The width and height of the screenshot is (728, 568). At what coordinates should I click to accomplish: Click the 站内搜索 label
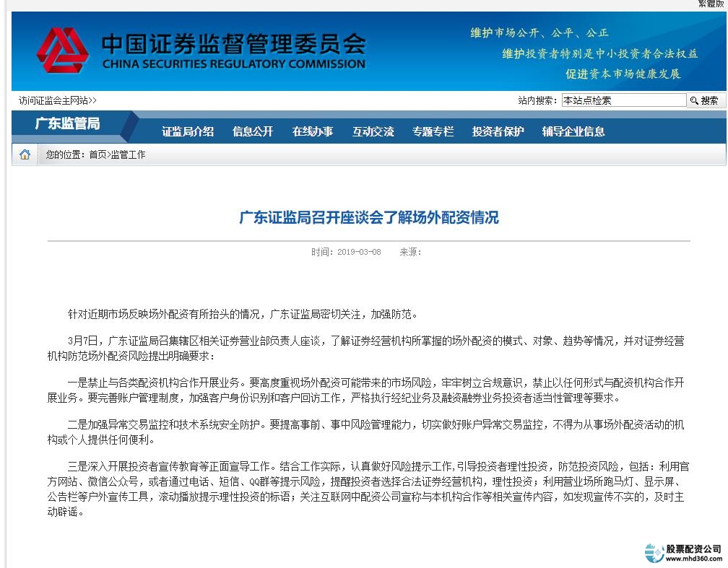(x=537, y=100)
